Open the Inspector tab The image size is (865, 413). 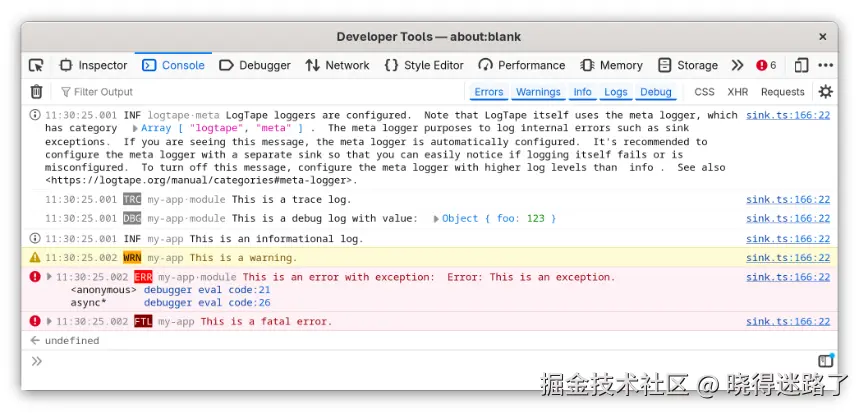pyautogui.click(x=93, y=65)
